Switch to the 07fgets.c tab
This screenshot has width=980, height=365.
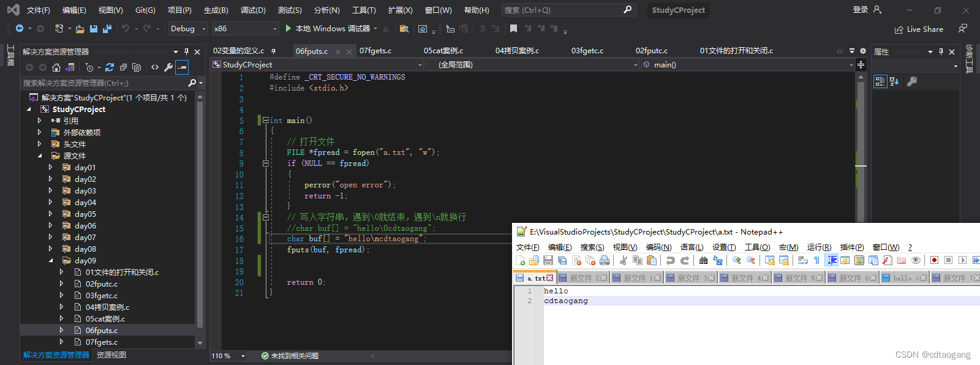(x=375, y=51)
